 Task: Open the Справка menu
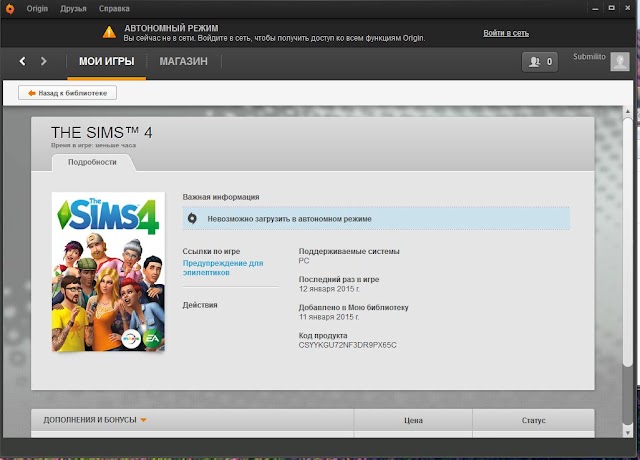click(x=114, y=9)
